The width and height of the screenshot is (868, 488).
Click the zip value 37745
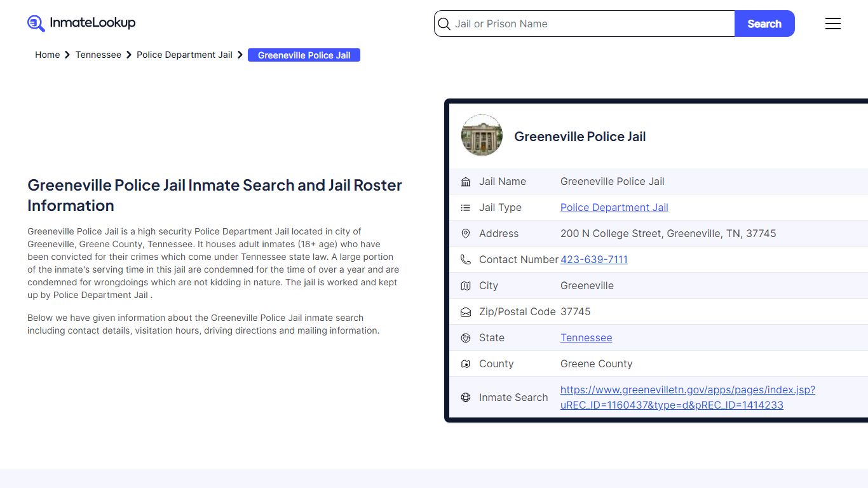coord(575,311)
